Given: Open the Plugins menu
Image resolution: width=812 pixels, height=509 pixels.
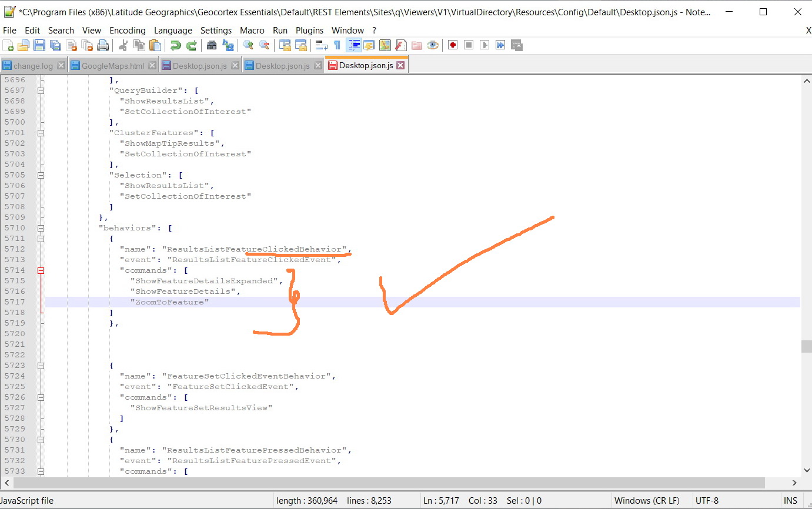Looking at the screenshot, I should pos(309,31).
